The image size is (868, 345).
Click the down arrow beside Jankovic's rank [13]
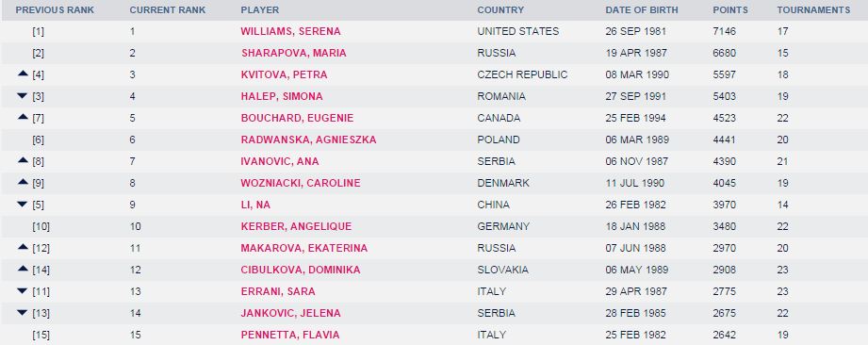[x=23, y=313]
